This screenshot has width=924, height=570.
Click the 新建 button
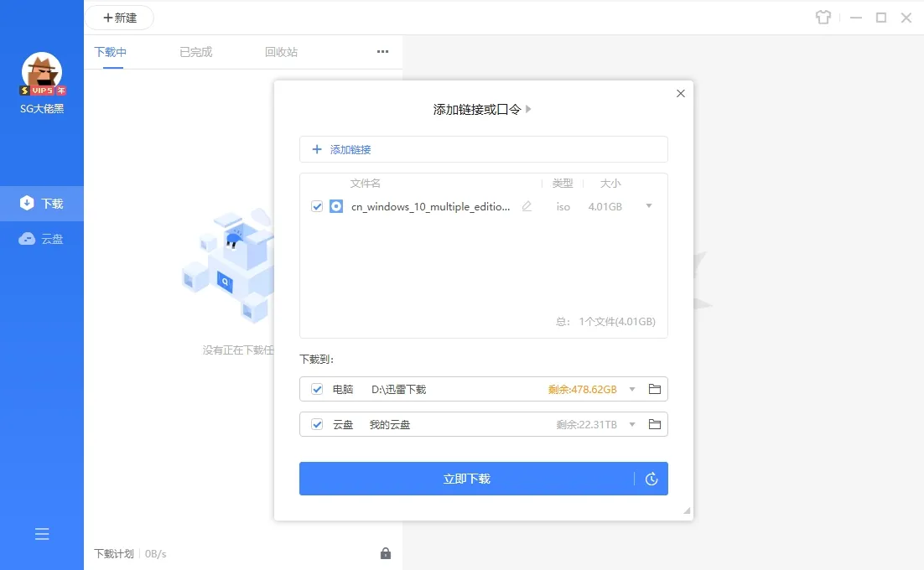pos(120,18)
